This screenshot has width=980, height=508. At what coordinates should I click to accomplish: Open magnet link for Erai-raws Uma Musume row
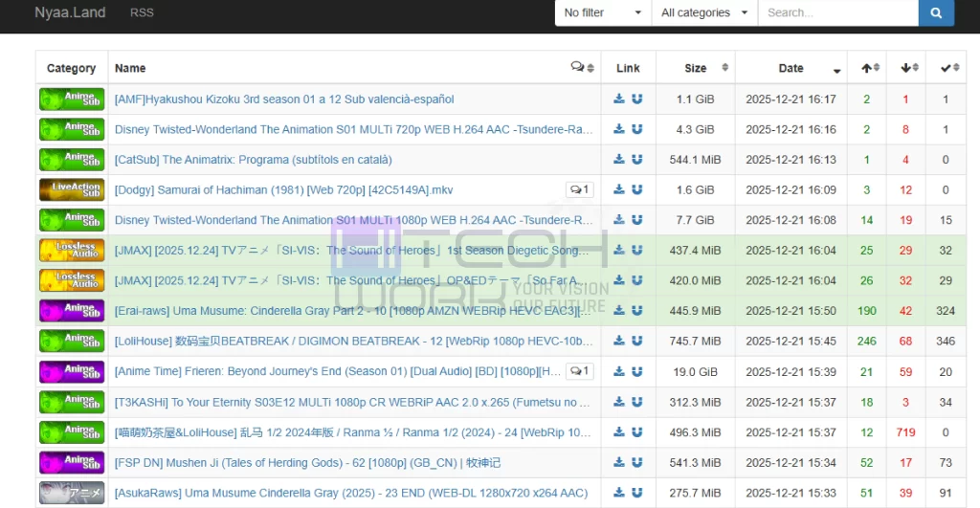click(x=636, y=311)
